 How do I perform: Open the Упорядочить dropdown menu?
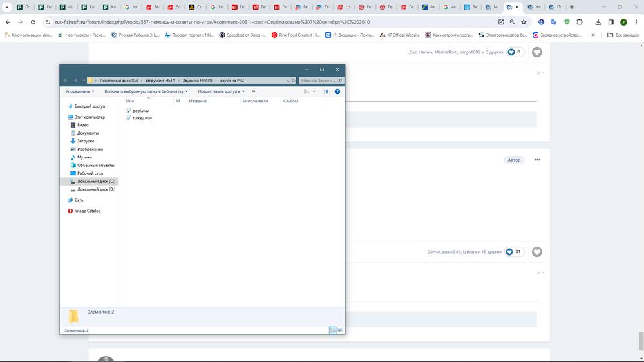(x=80, y=91)
